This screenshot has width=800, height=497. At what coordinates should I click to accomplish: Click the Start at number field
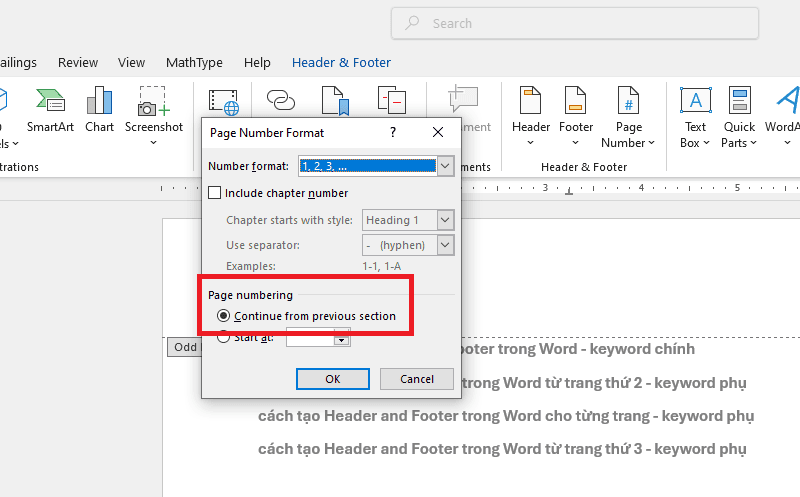click(311, 340)
